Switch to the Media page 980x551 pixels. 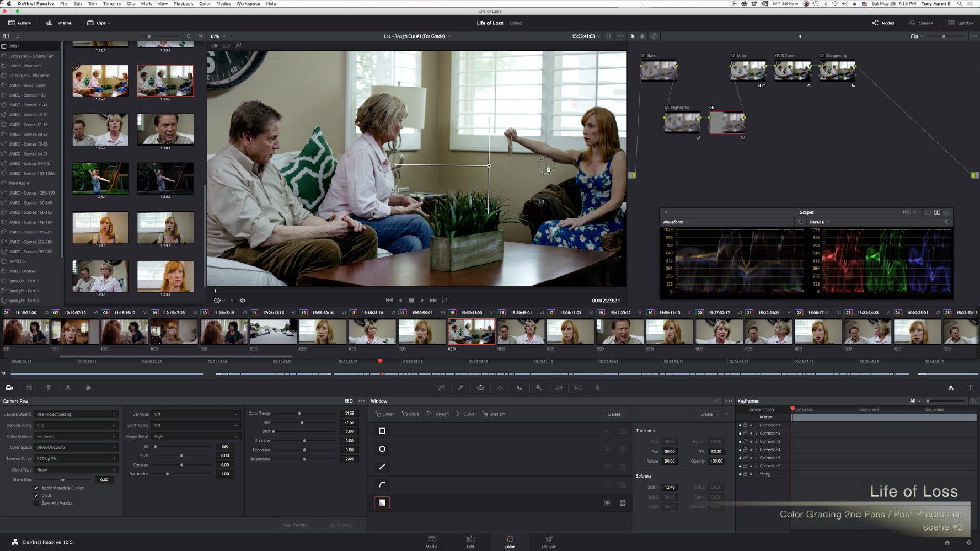tap(431, 542)
